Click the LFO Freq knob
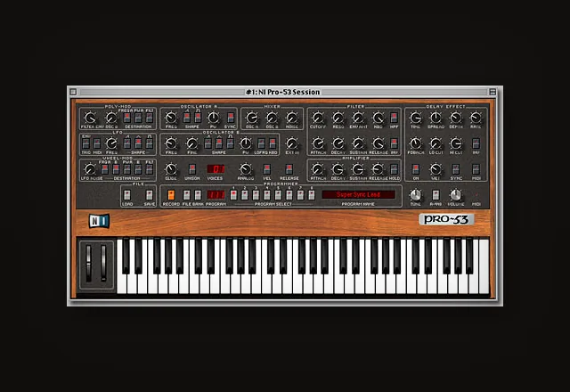The height and width of the screenshot is (392, 570). pos(111,143)
